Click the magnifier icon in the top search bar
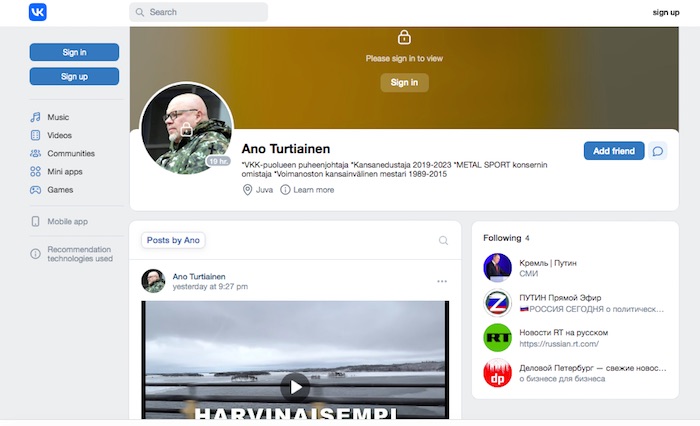The width and height of the screenshot is (700, 426). [x=140, y=12]
